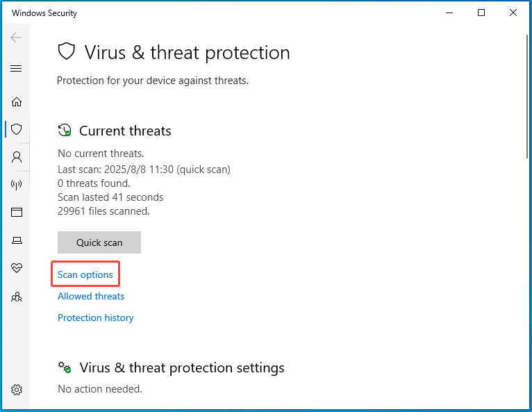Select Virus & threat protection shield icon in sidebar
Image resolution: width=532 pixels, height=412 pixels.
pyautogui.click(x=16, y=129)
